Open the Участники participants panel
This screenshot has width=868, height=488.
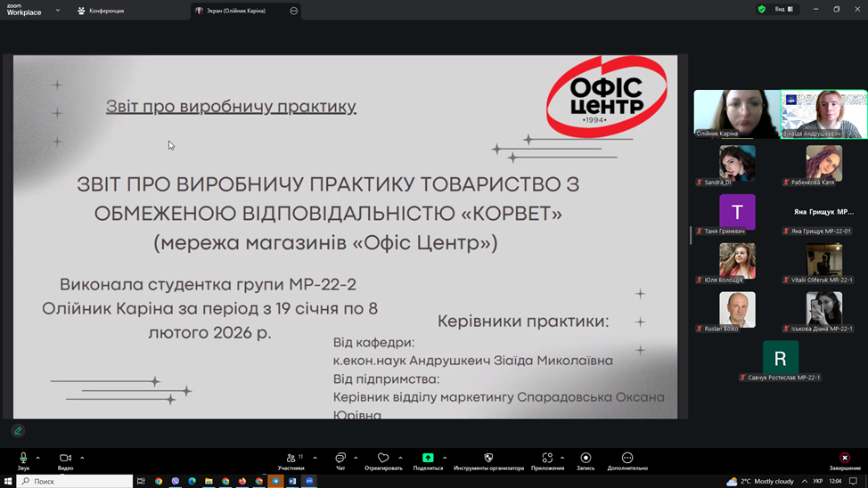coord(291,458)
